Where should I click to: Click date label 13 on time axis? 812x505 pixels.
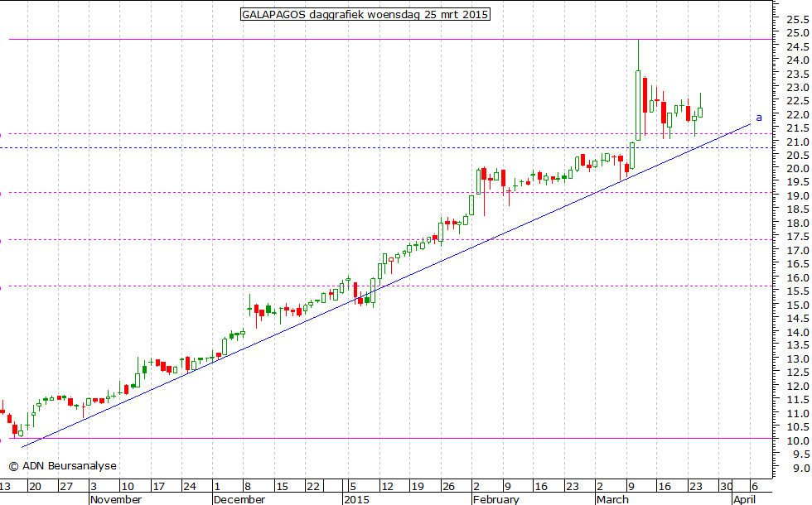pyautogui.click(x=5, y=487)
